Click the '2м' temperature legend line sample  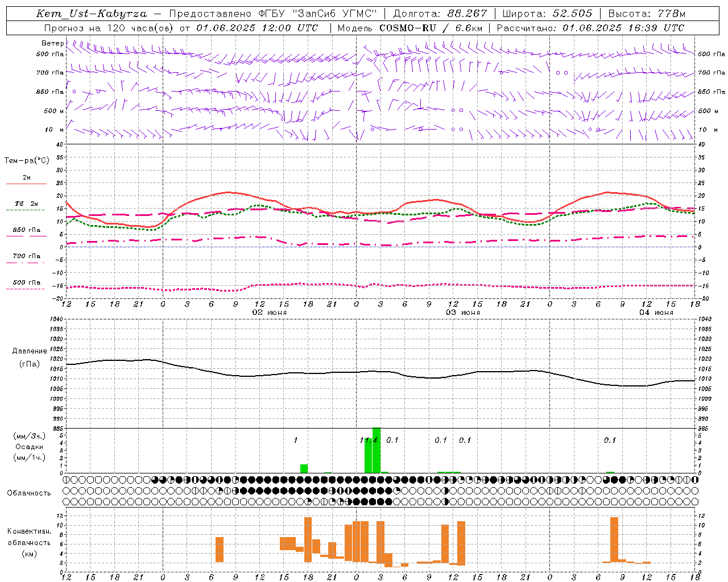pos(26,184)
